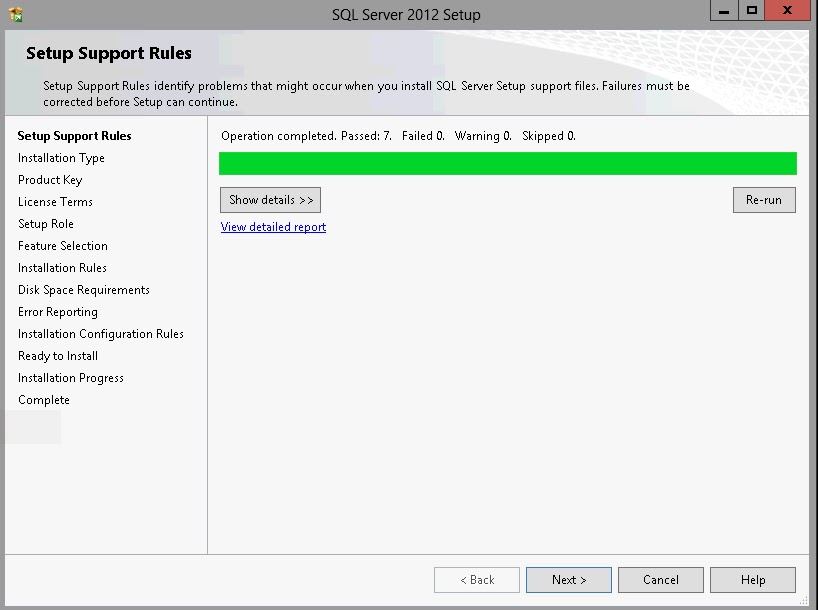This screenshot has height=610, width=818.
Task: Close the SQL Server 2012 Setup window
Action: [x=788, y=10]
